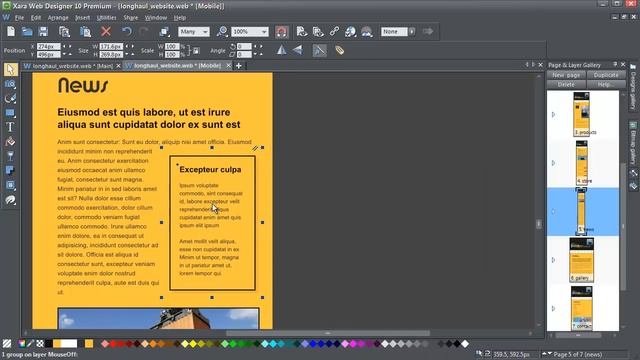Select the Fill tool
This screenshot has height=360, width=640.
(11, 142)
